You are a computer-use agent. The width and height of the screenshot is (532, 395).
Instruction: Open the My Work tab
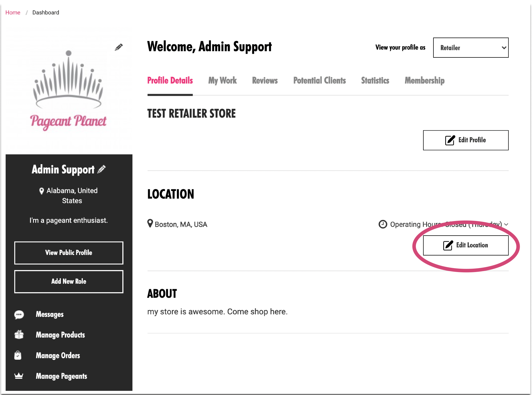222,81
